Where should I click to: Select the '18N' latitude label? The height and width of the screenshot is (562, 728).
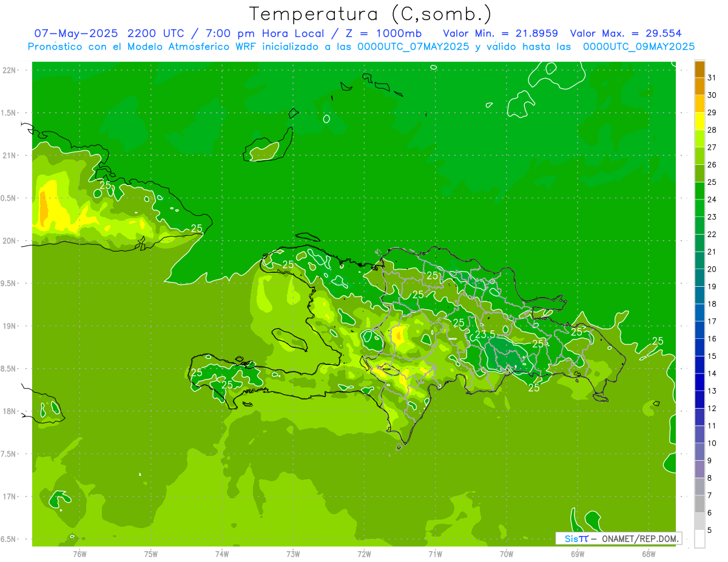point(10,411)
